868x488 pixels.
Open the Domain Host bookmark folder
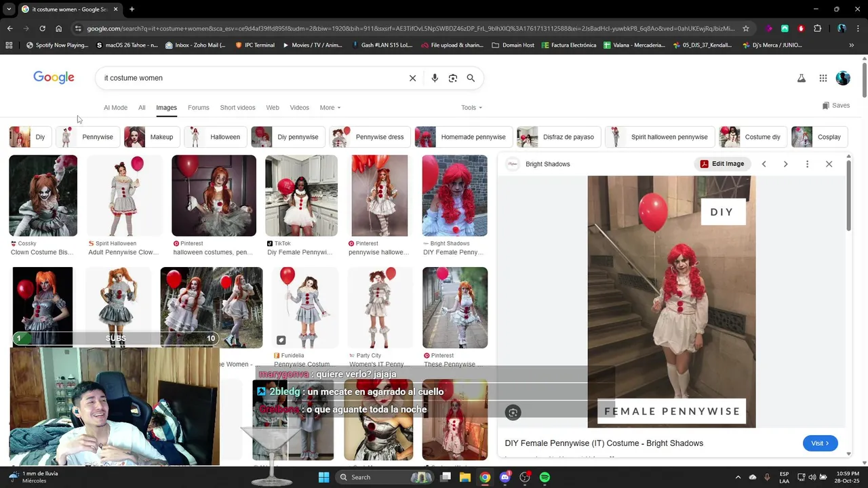point(513,45)
